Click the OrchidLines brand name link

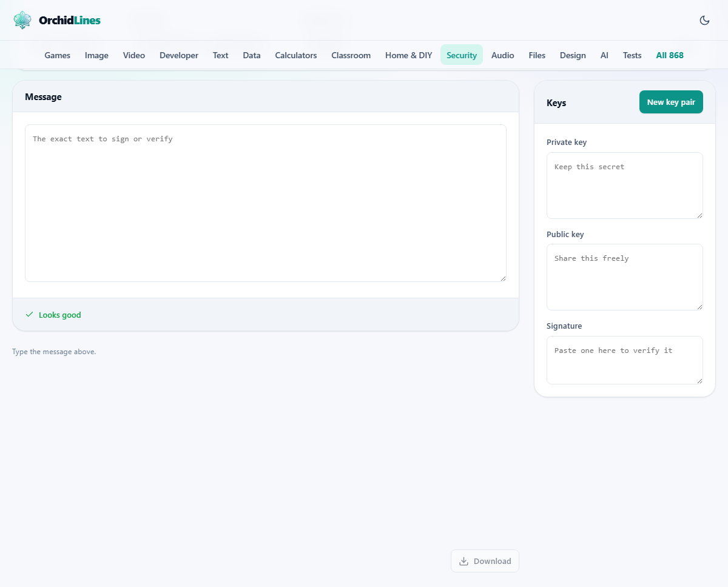pos(70,20)
